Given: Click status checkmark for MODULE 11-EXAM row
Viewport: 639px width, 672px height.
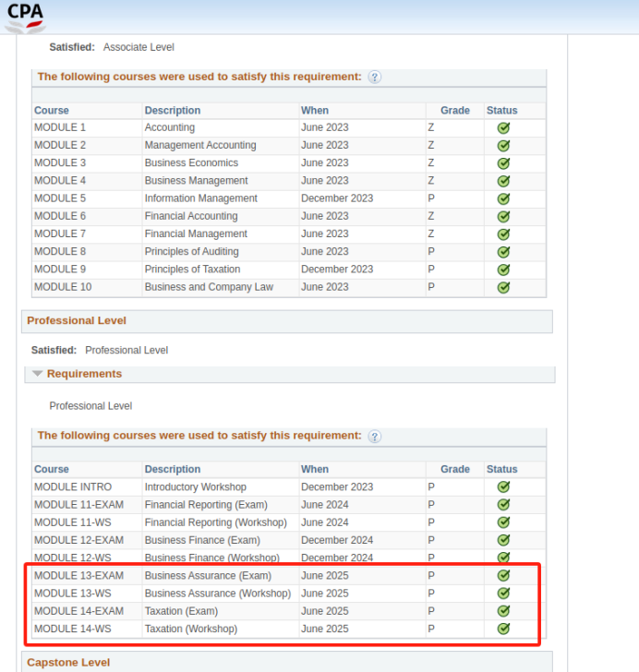Looking at the screenshot, I should (503, 505).
